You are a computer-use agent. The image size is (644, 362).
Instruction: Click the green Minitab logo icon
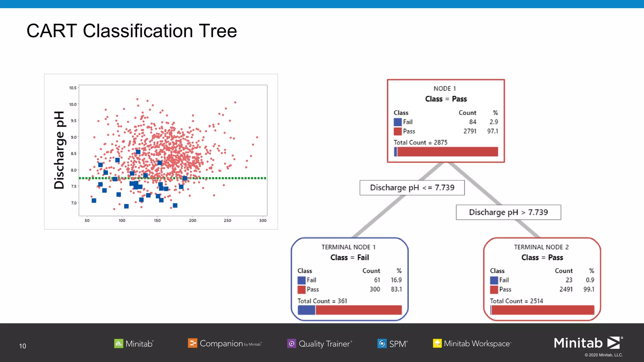point(119,343)
